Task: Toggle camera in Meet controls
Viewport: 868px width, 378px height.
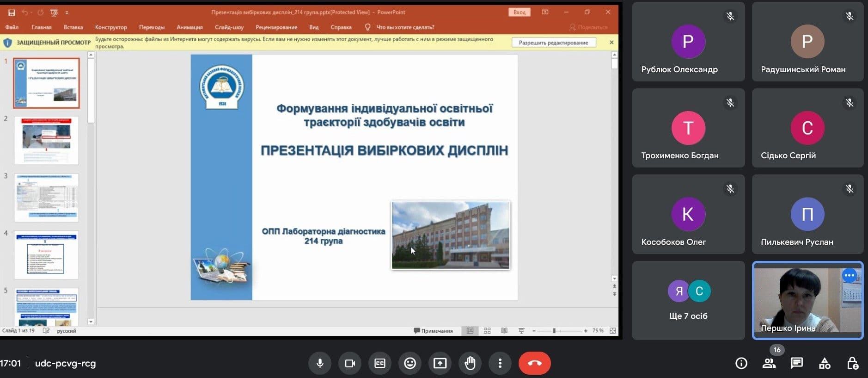Action: click(x=350, y=363)
